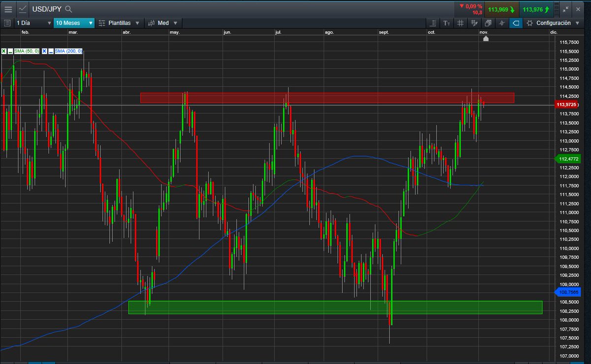This screenshot has width=591, height=364.
Task: Collapse the chart window with arrows icon
Action: [x=566, y=9]
